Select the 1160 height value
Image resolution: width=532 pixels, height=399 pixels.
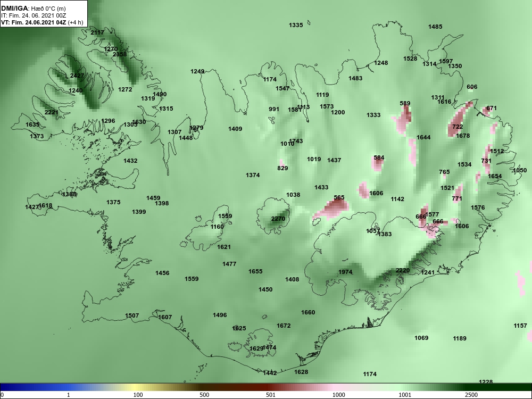[217, 227]
